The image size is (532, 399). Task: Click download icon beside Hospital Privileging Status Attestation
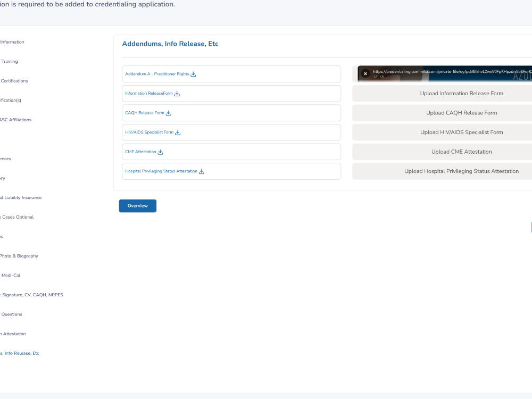[x=201, y=171]
